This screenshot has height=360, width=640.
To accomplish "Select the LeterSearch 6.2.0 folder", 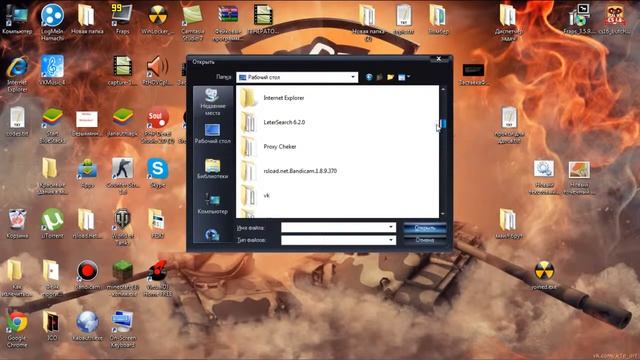I will point(284,122).
